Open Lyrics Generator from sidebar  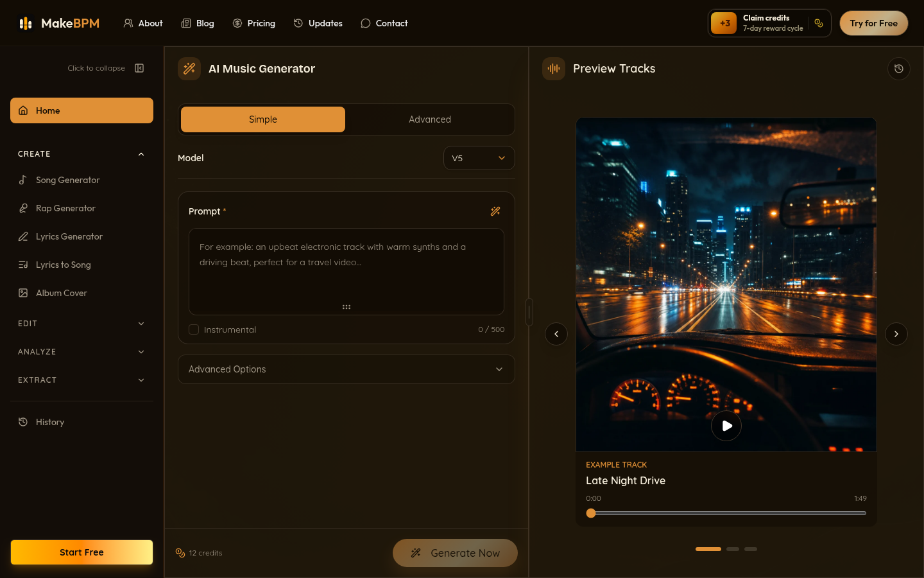81,236
